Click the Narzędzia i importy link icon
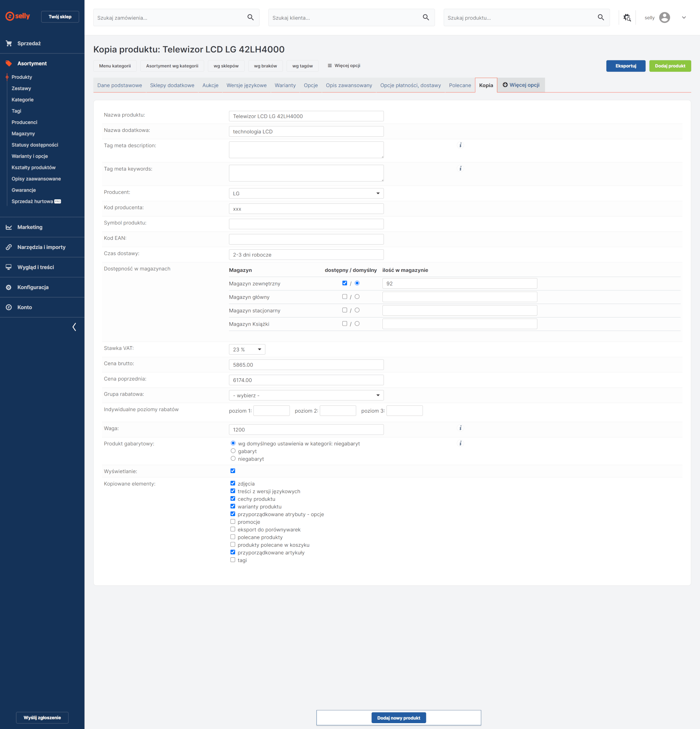 pos(9,247)
